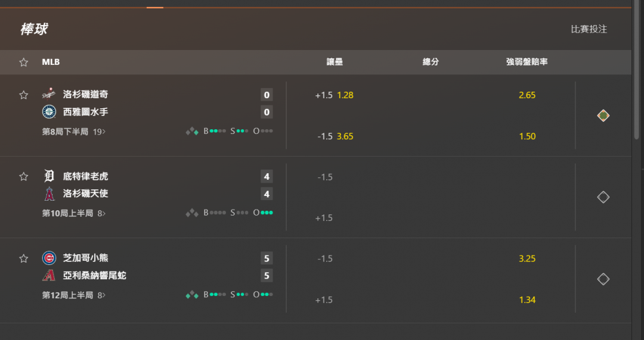Open the 底特律老虎 team name
The image size is (644, 340).
coord(85,176)
